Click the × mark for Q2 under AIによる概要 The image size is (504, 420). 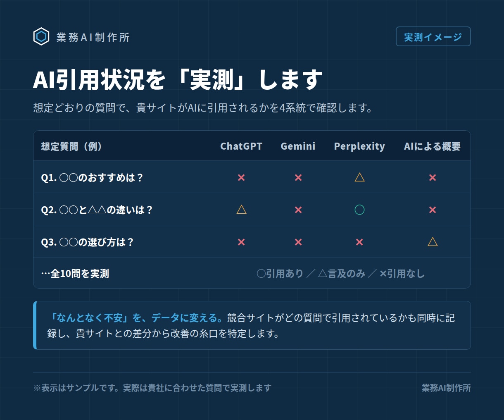tap(433, 210)
